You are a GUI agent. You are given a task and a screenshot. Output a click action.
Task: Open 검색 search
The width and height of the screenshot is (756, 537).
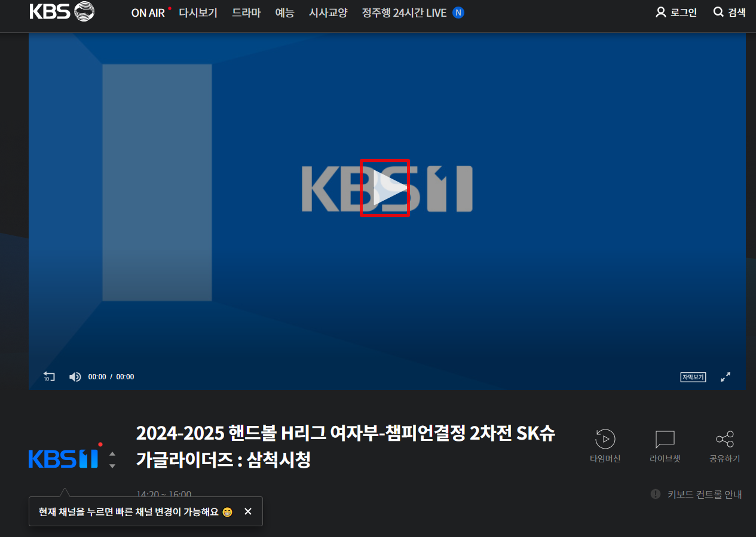pyautogui.click(x=730, y=12)
